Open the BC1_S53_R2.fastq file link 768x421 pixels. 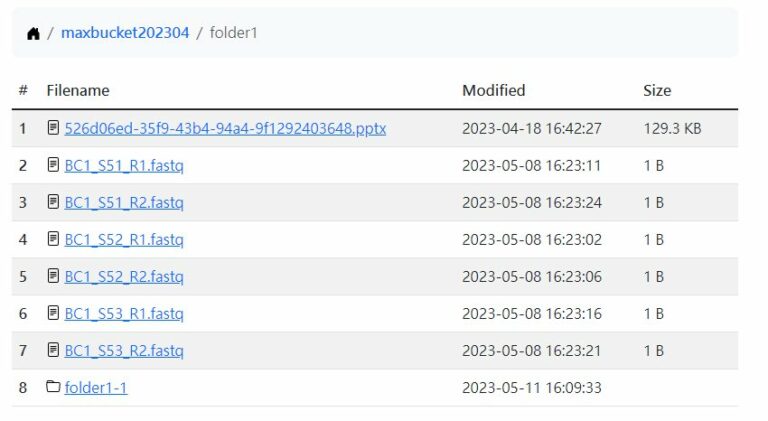coord(124,350)
